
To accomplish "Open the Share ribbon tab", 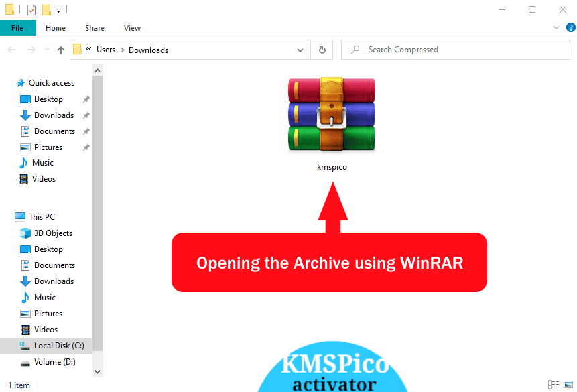I will point(94,28).
